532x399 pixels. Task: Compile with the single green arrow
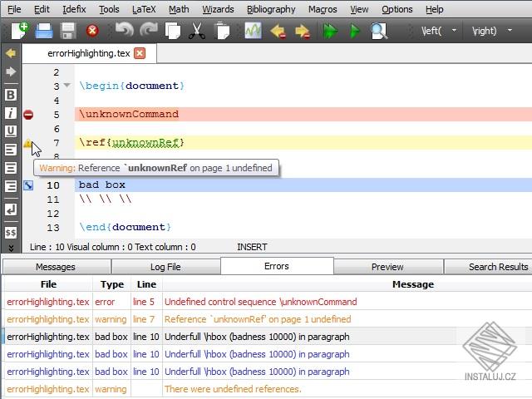pyautogui.click(x=355, y=32)
